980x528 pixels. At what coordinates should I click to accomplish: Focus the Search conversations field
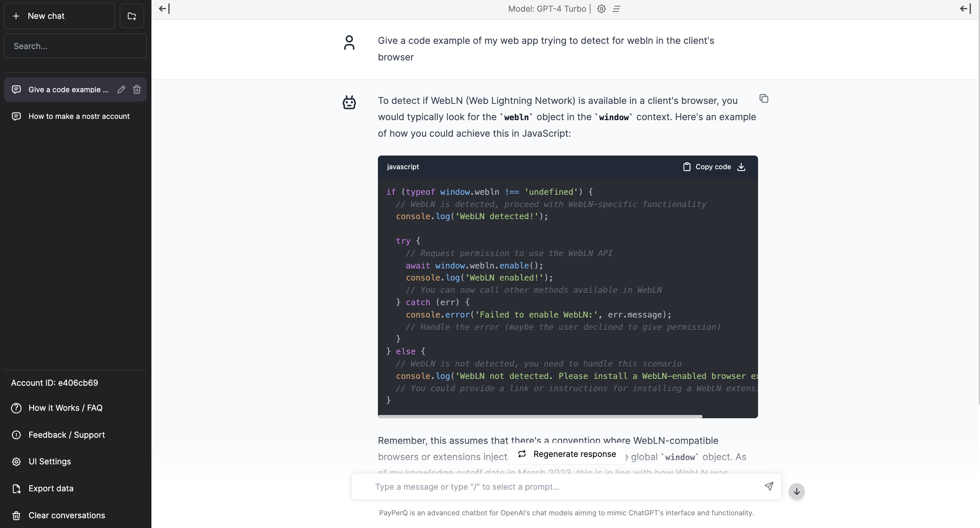75,46
